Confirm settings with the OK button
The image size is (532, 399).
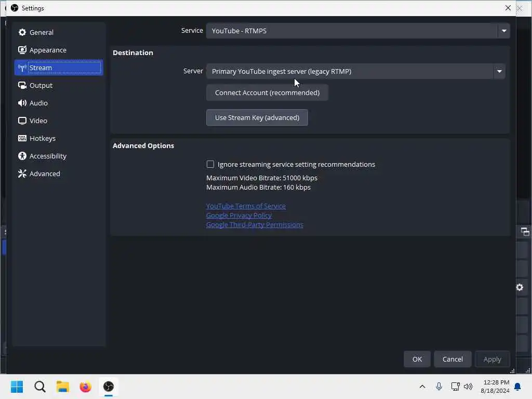(417, 359)
